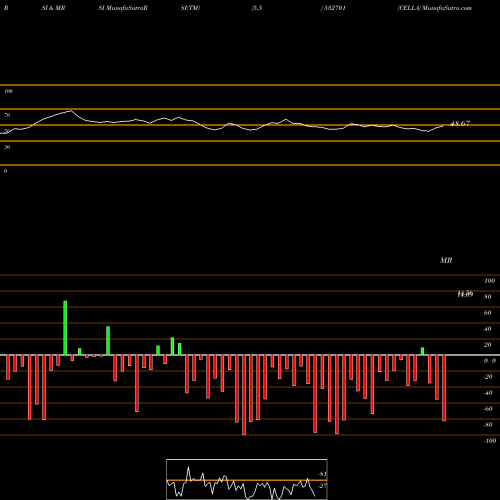The height and width of the screenshot is (500, 500).
Task: Click the 'SI(TM)' header text
Action: (190, 8)
